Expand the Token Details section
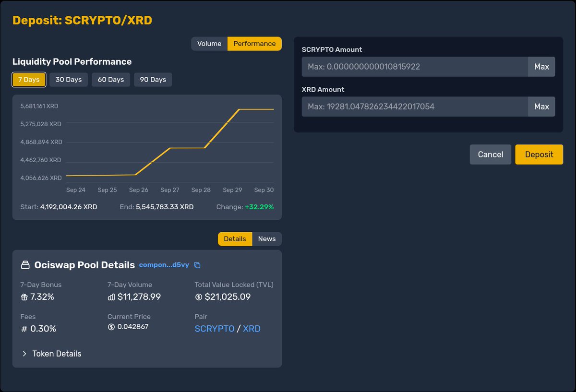576x392 pixels. pos(52,354)
